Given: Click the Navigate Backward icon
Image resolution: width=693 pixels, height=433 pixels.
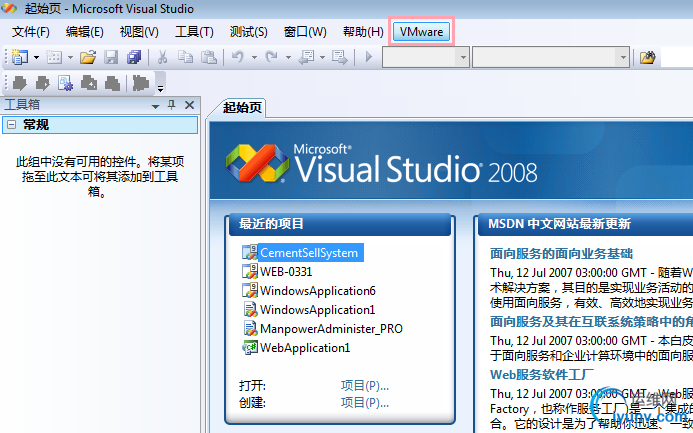Looking at the screenshot, I should [306, 57].
